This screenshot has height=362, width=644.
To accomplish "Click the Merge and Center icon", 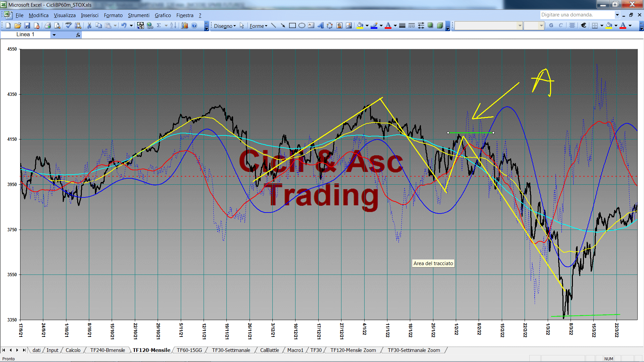I will point(572,25).
